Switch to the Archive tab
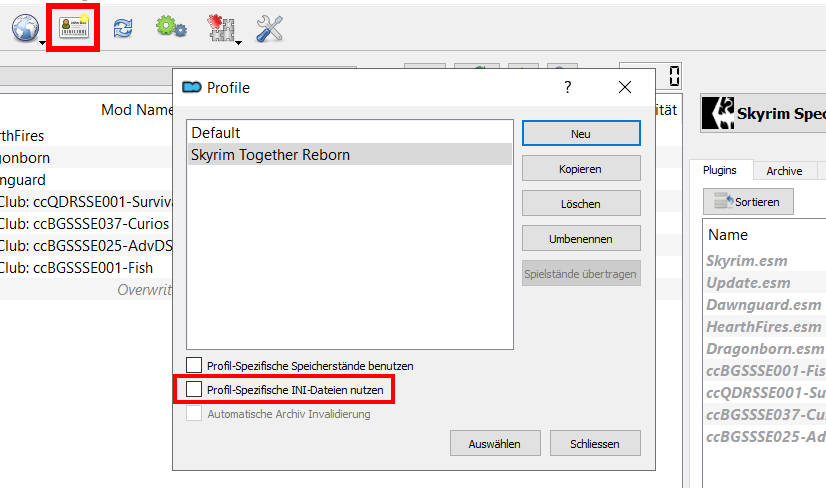The image size is (826, 488). [x=784, y=171]
